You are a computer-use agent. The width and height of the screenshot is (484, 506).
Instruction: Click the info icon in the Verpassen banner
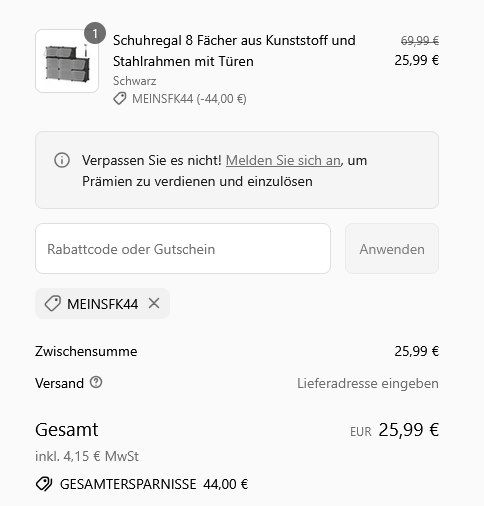(62, 160)
